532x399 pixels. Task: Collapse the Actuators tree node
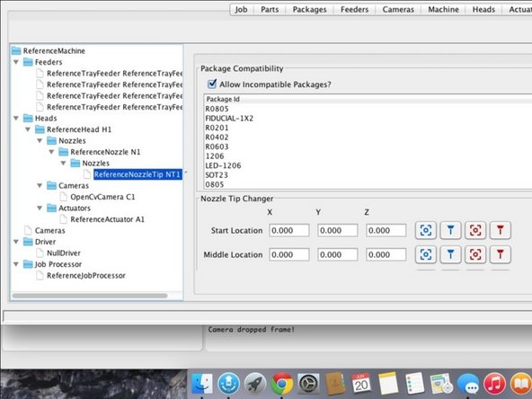[40, 208]
